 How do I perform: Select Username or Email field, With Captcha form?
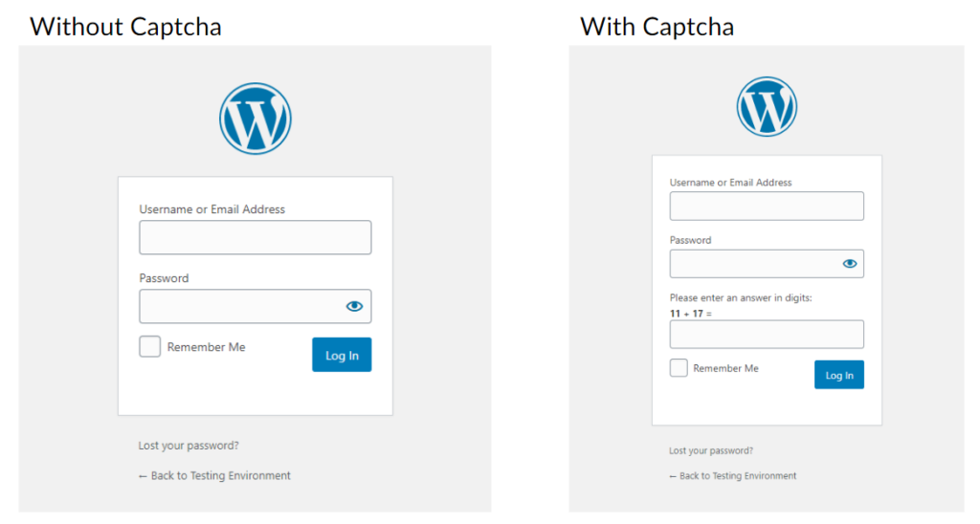point(767,207)
